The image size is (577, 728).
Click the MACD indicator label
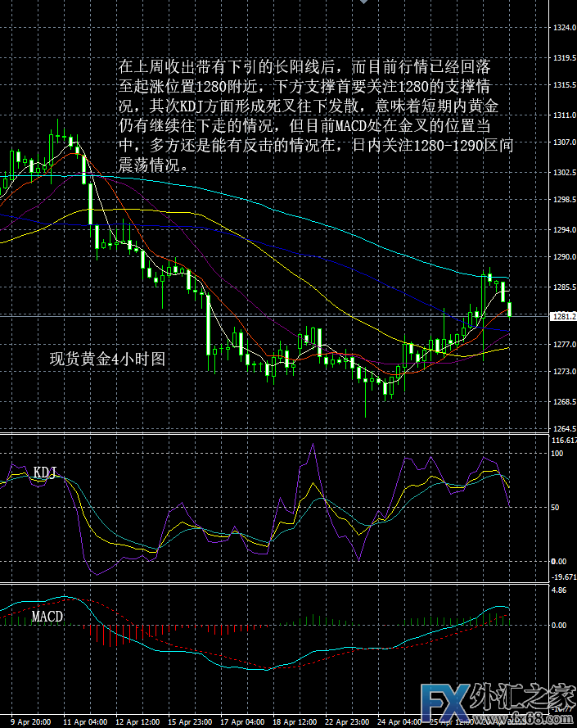pos(47,615)
